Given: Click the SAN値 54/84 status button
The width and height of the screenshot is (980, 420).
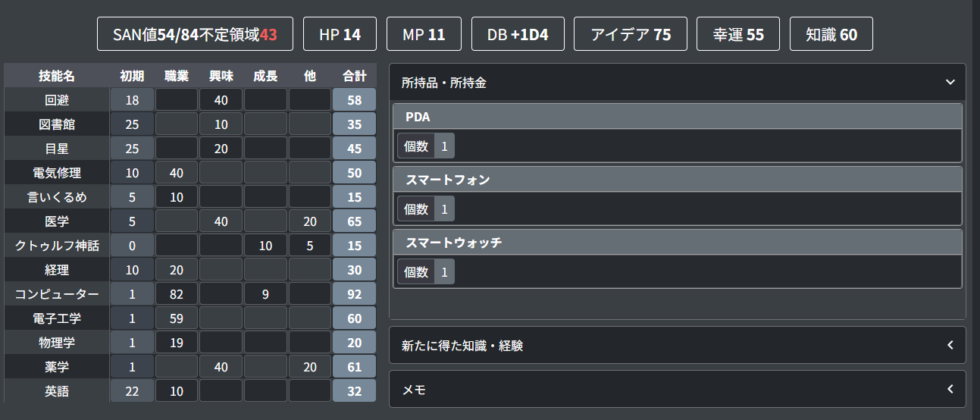Looking at the screenshot, I should pos(195,34).
